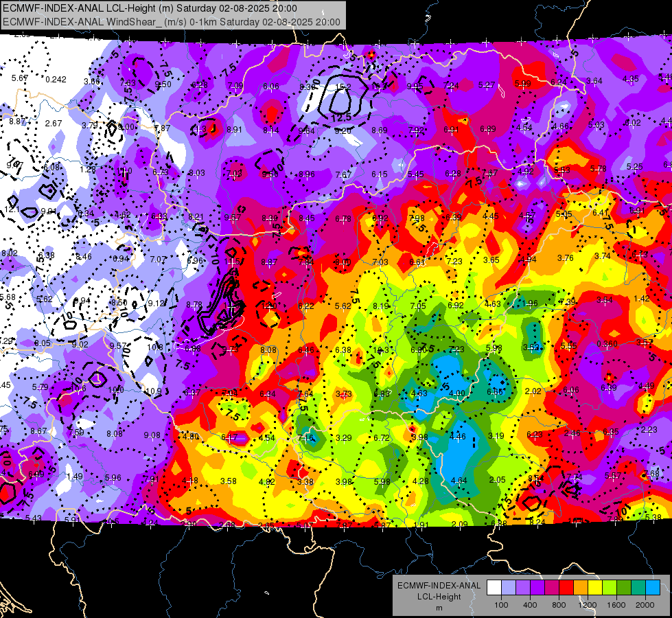This screenshot has width=672, height=618.
Task: Click the lime green legend swatch
Action: tap(610, 588)
